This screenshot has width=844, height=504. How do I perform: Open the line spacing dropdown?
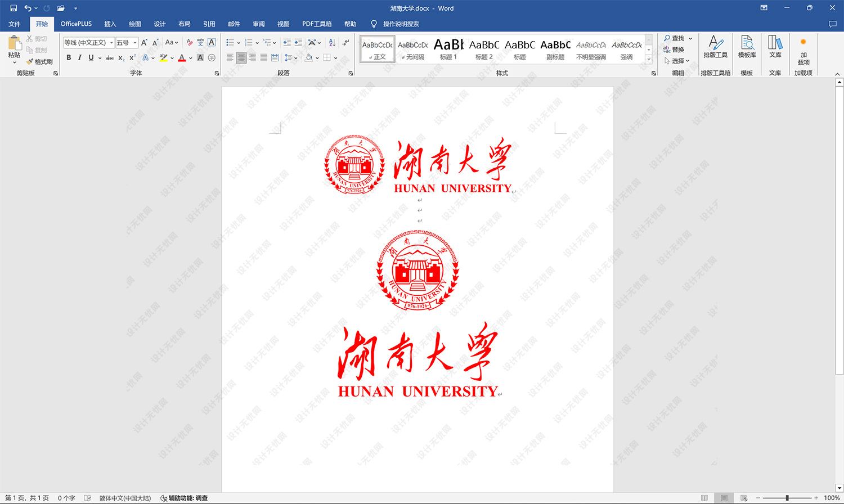click(290, 58)
